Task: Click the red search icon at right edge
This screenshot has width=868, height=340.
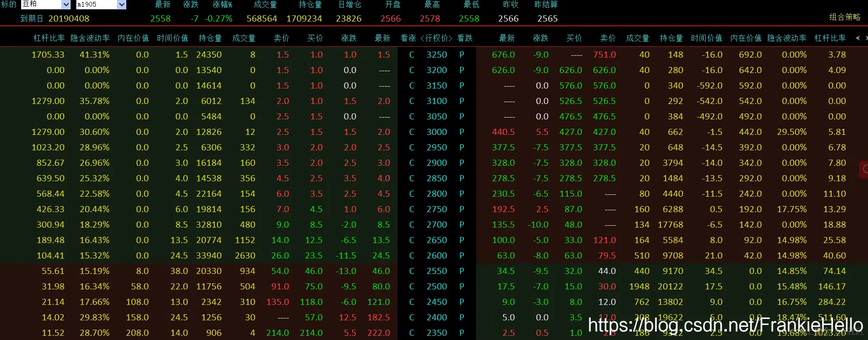Action: coord(864,169)
